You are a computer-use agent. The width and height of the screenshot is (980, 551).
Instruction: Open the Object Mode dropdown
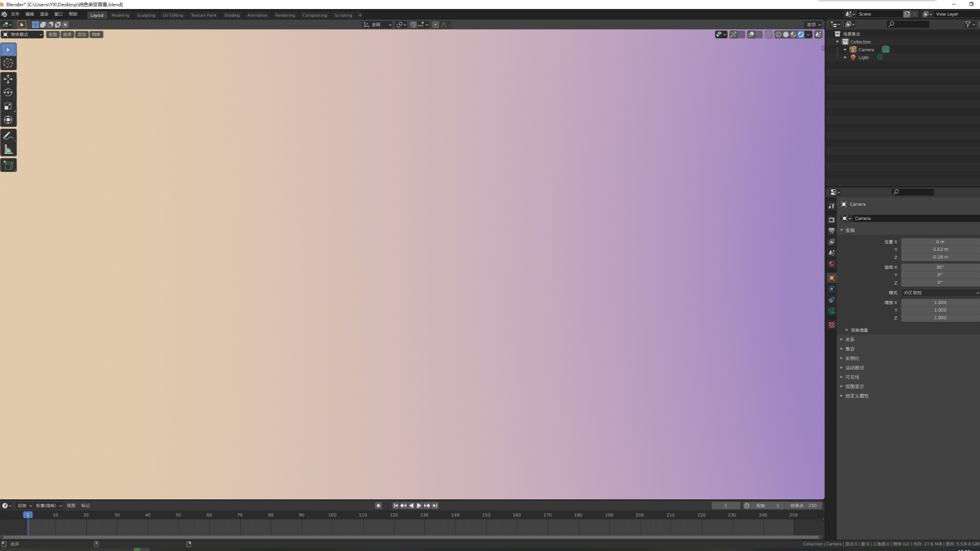(x=23, y=35)
